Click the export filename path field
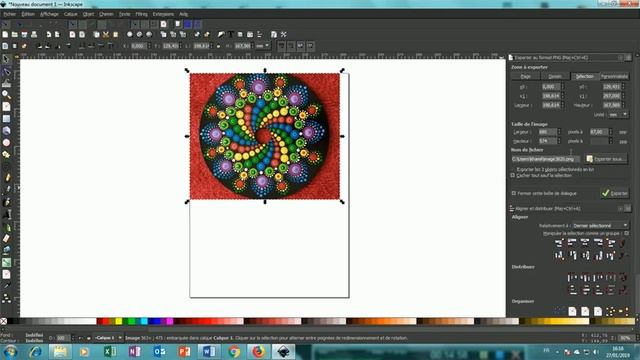This screenshot has height=360, width=640. click(545, 159)
